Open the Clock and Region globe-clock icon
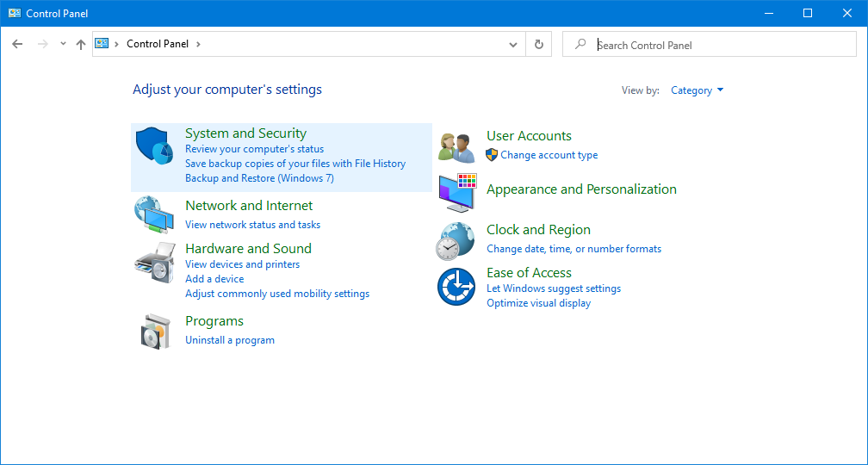Image resolution: width=868 pixels, height=465 pixels. [x=455, y=241]
